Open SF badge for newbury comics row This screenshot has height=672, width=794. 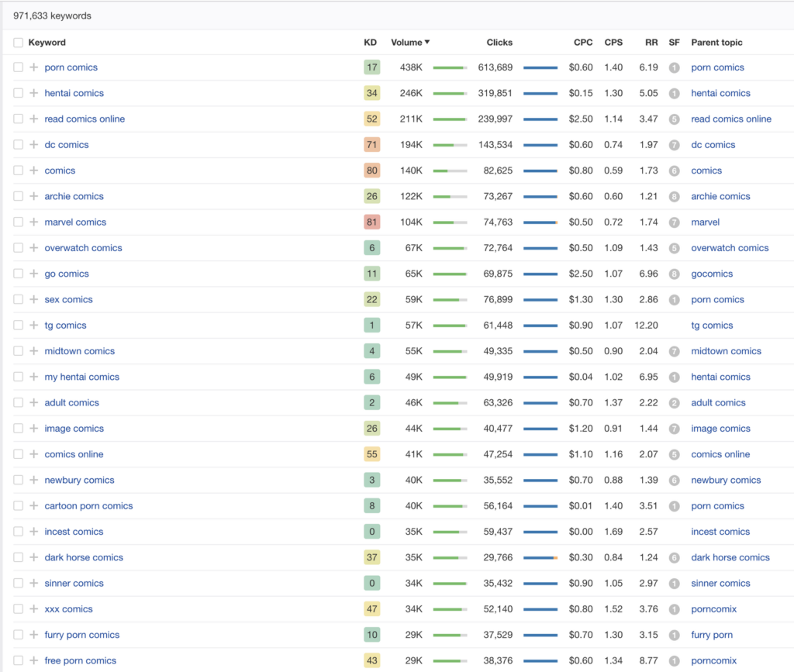tap(674, 481)
